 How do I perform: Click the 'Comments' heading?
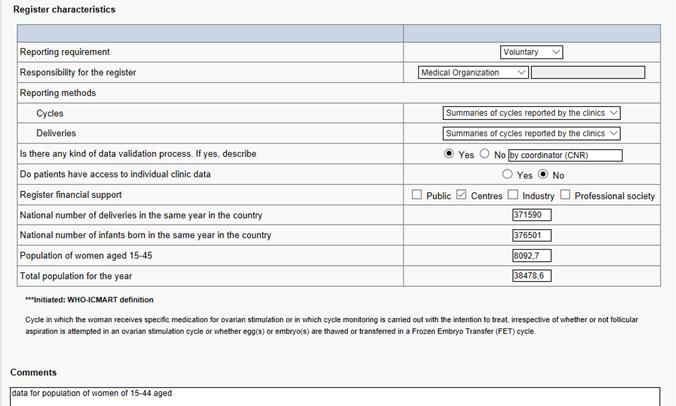point(33,372)
